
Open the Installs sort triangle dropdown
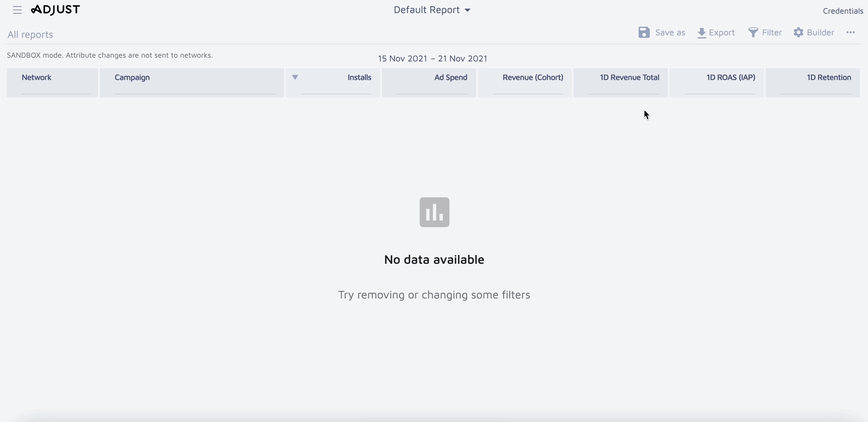click(295, 77)
